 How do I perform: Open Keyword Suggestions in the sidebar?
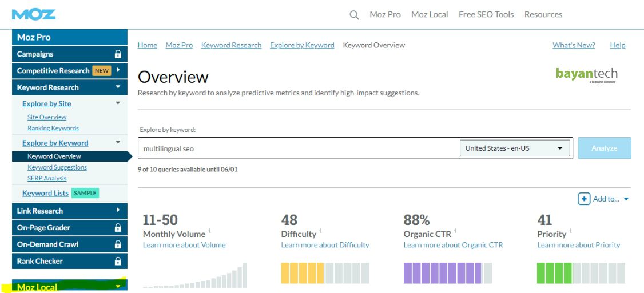[57, 167]
